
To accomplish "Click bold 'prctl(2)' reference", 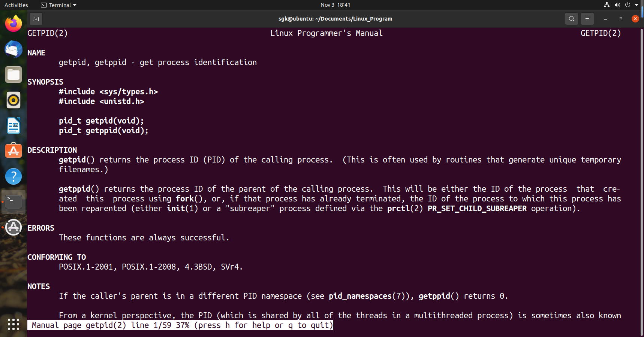I will [x=405, y=209].
